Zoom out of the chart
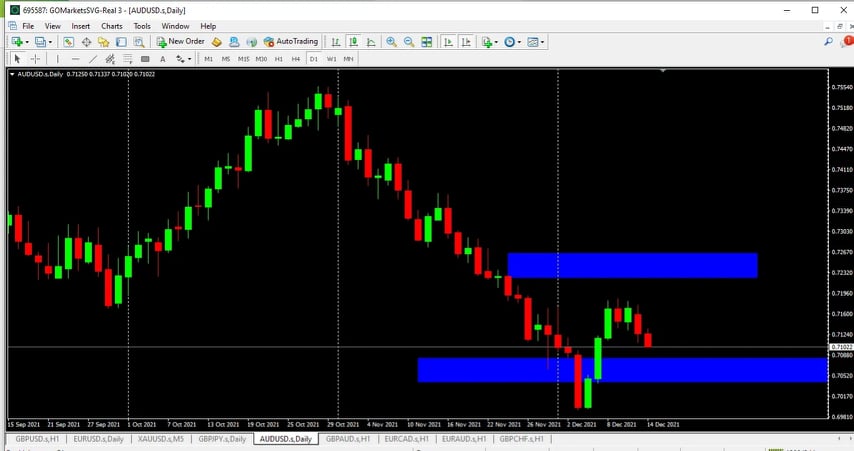 tap(409, 42)
